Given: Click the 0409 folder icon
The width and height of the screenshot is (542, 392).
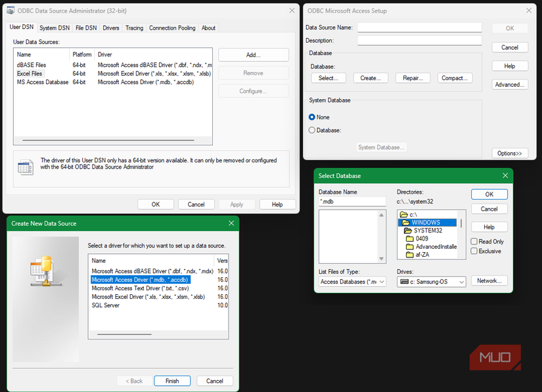Looking at the screenshot, I should pyautogui.click(x=409, y=239).
